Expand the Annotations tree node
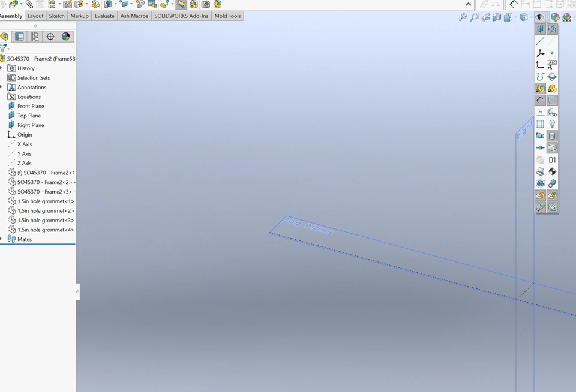The width and height of the screenshot is (576, 392). click(x=1, y=87)
